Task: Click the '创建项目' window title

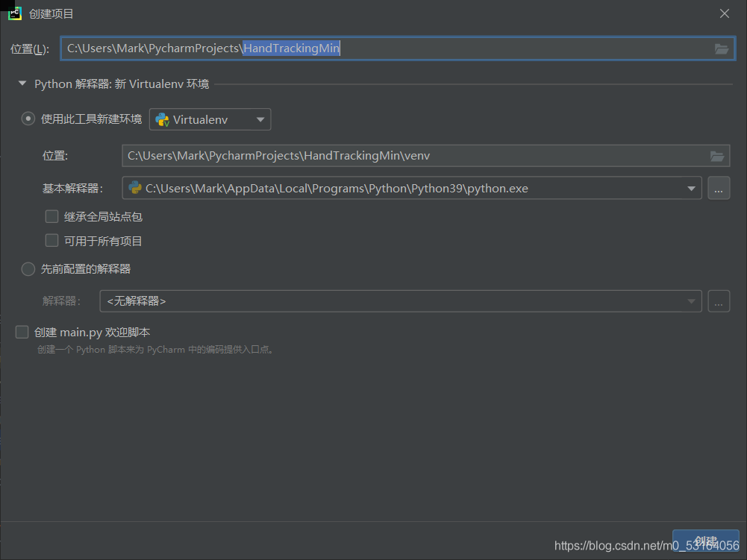Action: tap(51, 14)
